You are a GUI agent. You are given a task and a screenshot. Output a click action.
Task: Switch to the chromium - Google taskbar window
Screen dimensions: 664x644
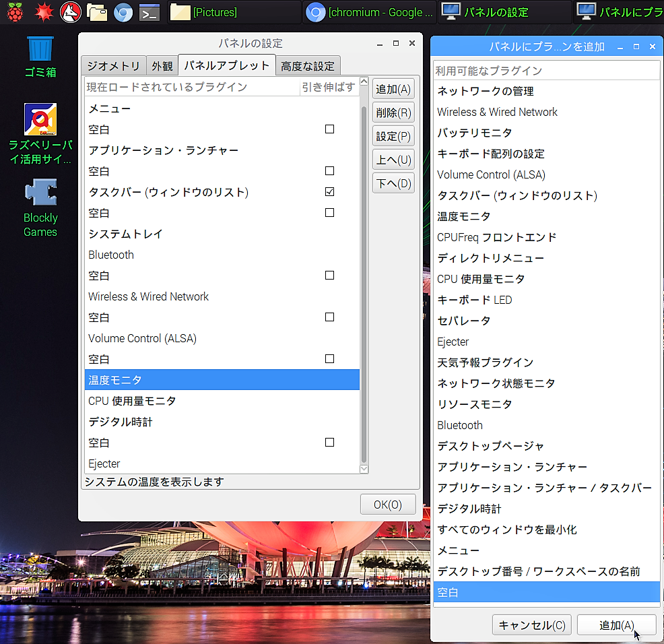[369, 12]
